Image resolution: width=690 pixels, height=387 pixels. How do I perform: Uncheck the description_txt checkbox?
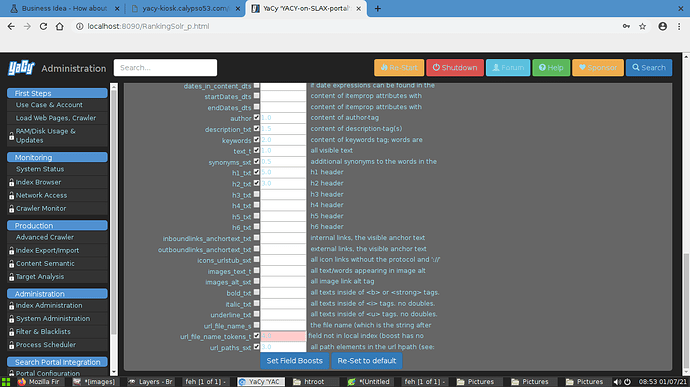(257, 129)
